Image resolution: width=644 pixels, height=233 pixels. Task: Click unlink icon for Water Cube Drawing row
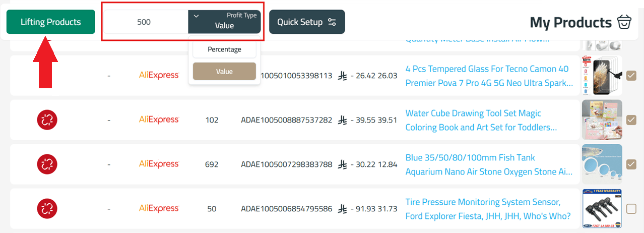click(x=47, y=120)
